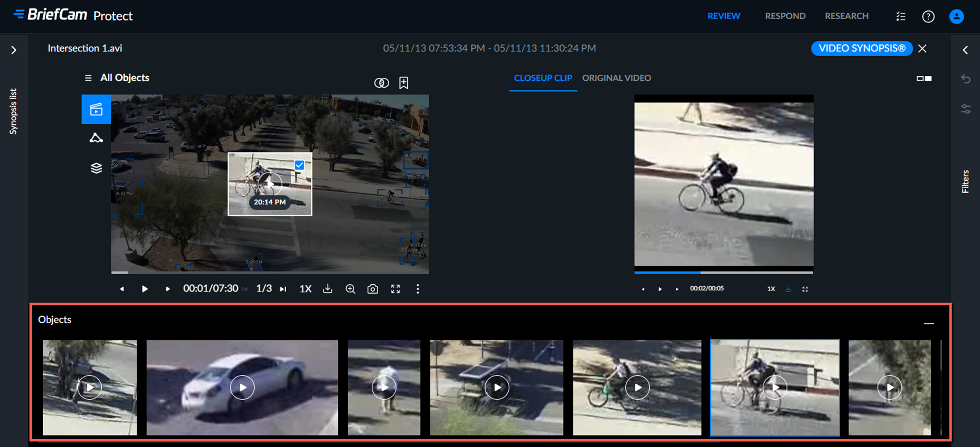The image size is (980, 447).
Task: Expand the Synopsis list side panel
Action: click(14, 50)
